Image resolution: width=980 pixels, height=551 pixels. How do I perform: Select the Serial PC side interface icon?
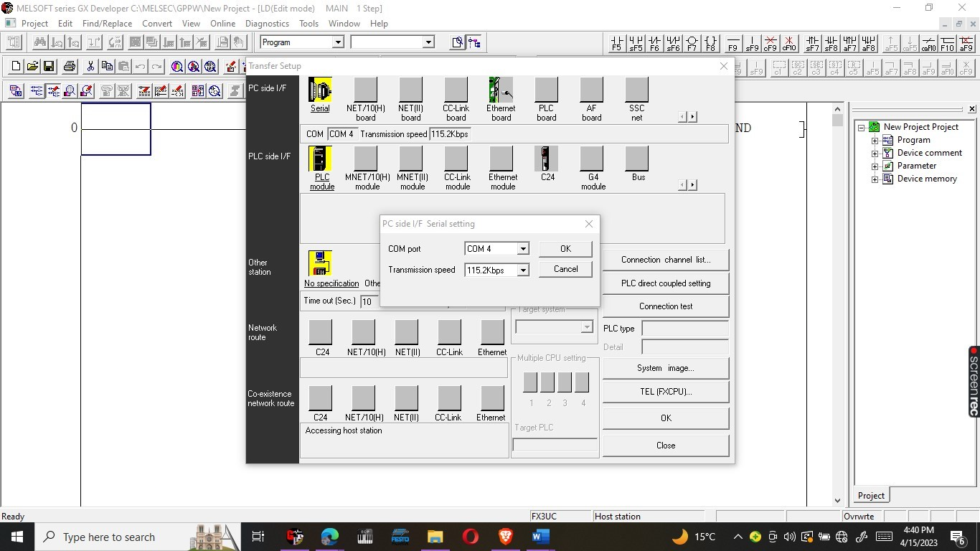tap(320, 90)
